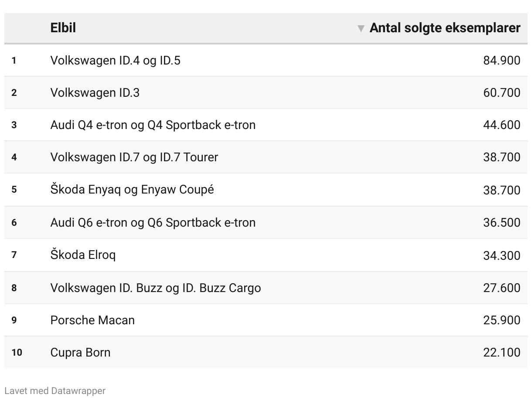Select the Volkswagen ID.4 og ID.5 row

click(x=266, y=60)
